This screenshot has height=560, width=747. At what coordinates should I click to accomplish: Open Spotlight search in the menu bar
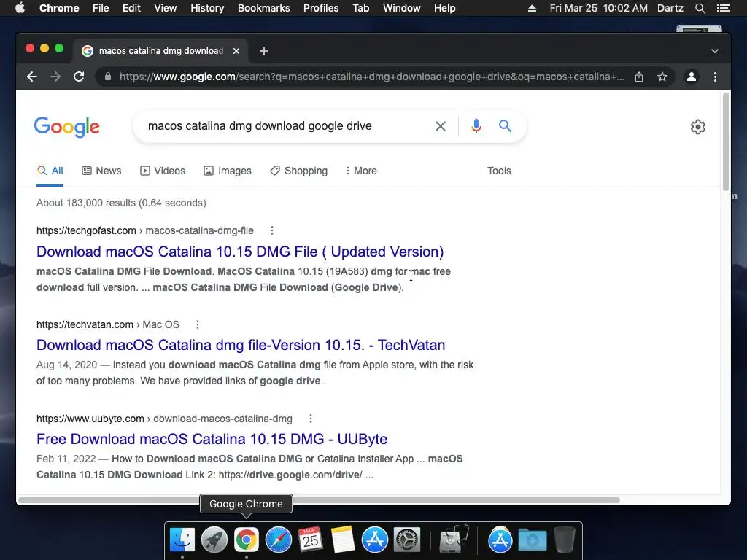tap(700, 8)
